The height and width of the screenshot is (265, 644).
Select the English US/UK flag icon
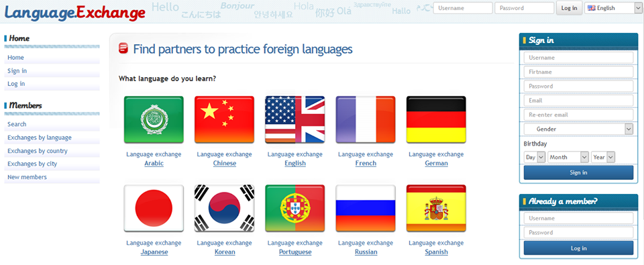[x=295, y=119]
